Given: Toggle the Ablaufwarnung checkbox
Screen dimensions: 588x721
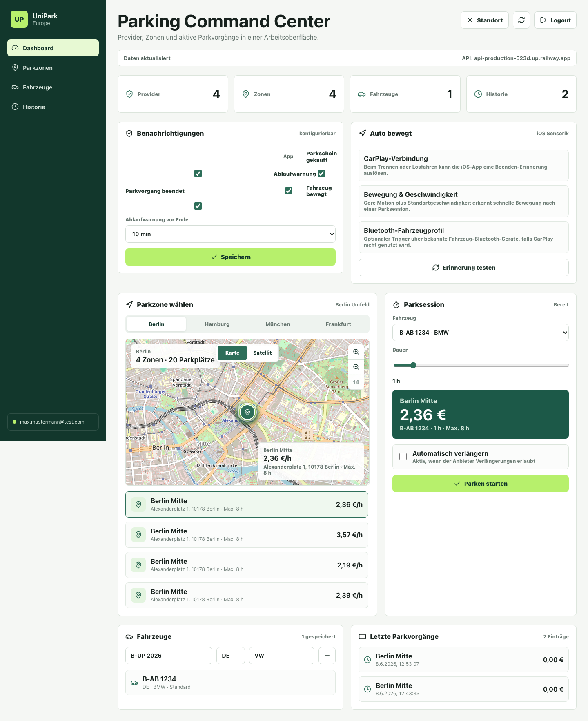Looking at the screenshot, I should 321,174.
